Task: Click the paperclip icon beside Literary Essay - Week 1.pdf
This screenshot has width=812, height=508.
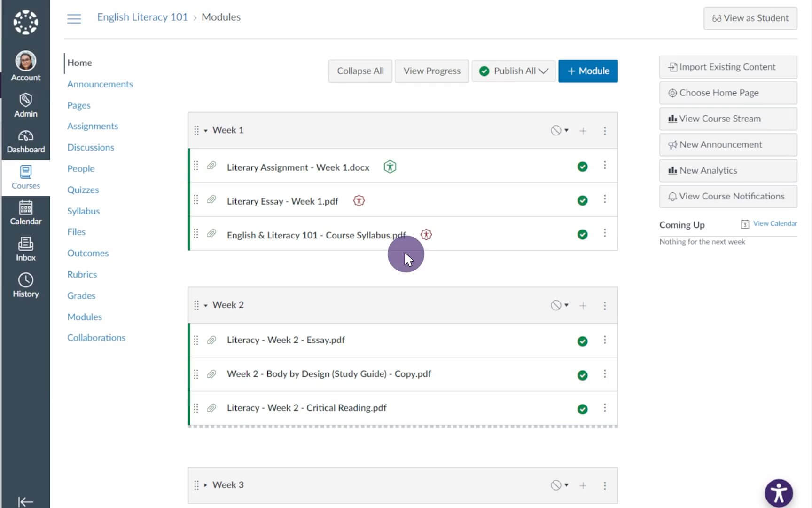Action: pos(211,199)
